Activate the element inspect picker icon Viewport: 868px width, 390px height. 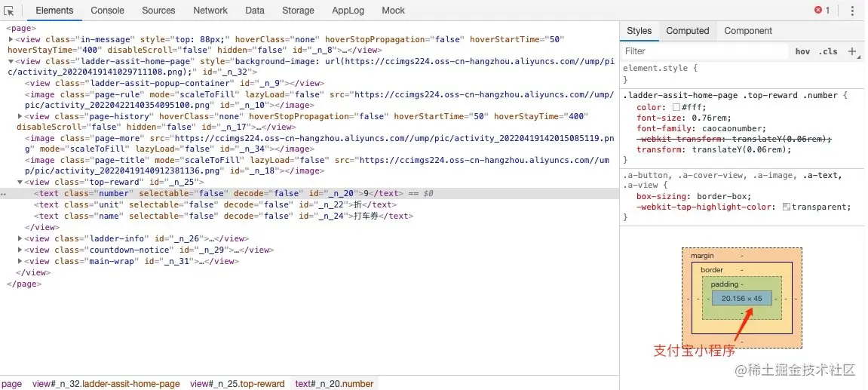pyautogui.click(x=9, y=11)
